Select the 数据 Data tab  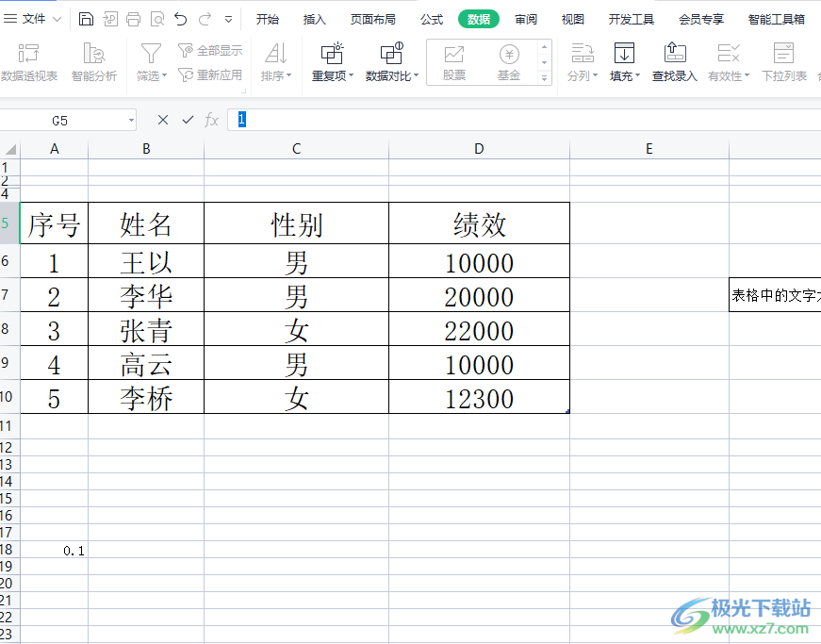click(479, 20)
